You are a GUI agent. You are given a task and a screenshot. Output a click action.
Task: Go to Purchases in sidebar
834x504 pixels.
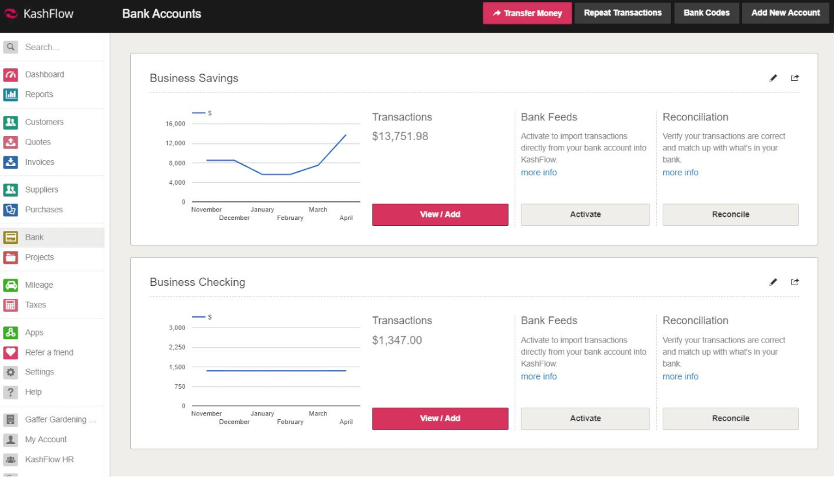pyautogui.click(x=44, y=210)
